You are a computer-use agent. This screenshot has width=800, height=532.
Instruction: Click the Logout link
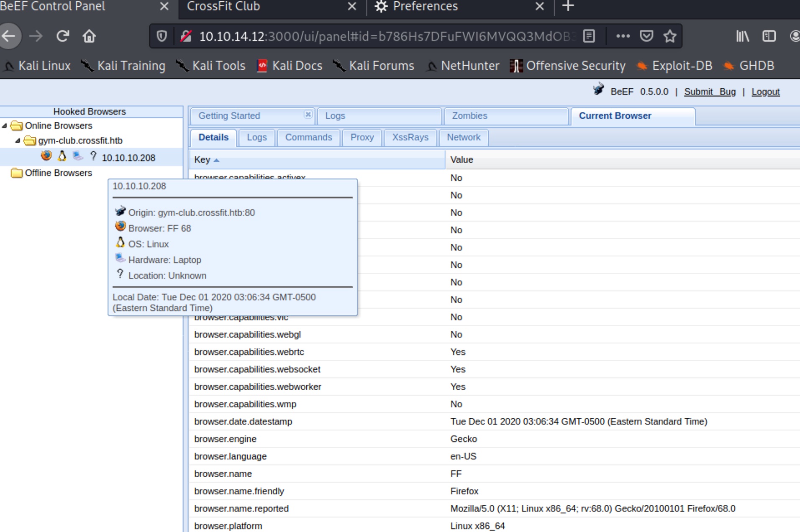[765, 92]
